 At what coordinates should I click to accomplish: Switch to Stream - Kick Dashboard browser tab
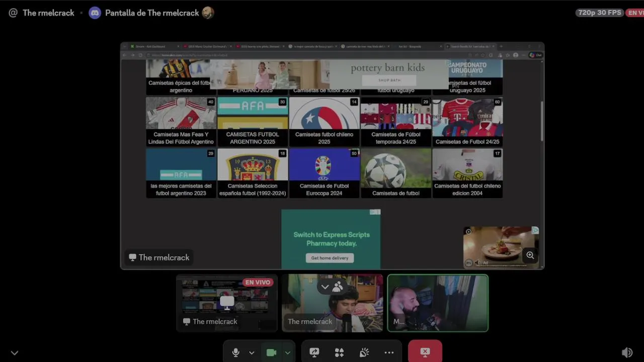click(x=154, y=46)
